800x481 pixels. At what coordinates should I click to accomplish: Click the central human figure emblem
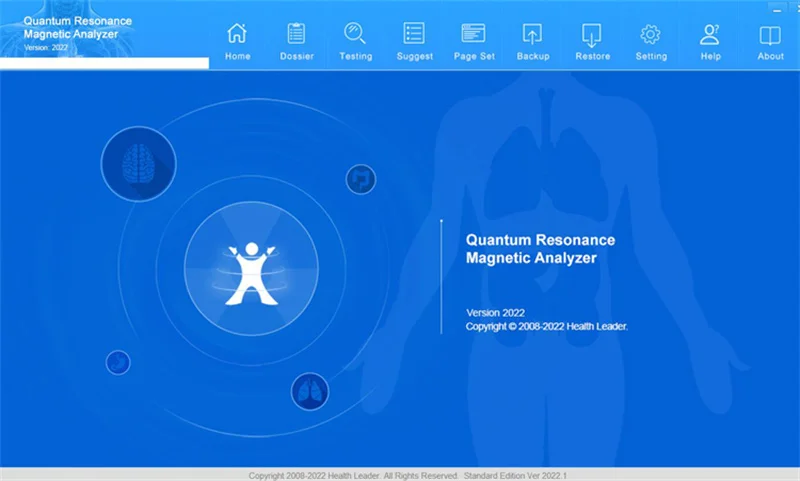[x=251, y=268]
